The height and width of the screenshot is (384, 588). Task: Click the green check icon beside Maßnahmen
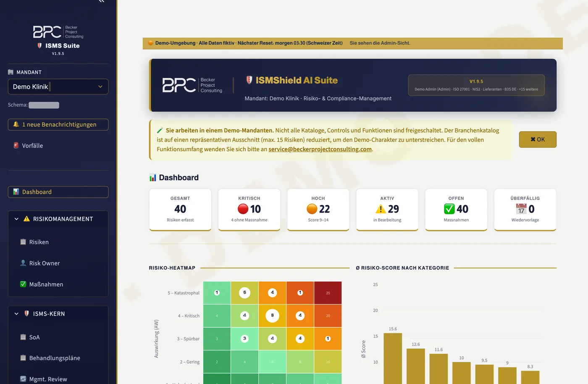[x=23, y=284]
